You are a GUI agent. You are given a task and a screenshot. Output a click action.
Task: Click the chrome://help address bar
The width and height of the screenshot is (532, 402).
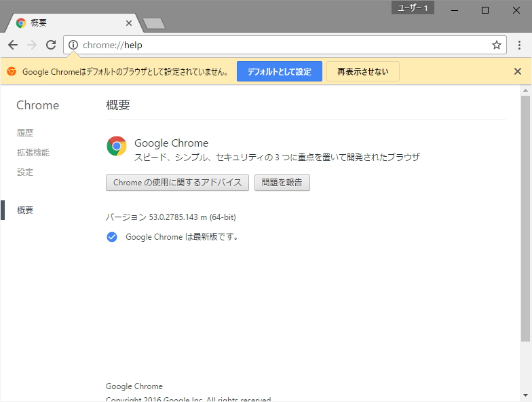click(285, 45)
